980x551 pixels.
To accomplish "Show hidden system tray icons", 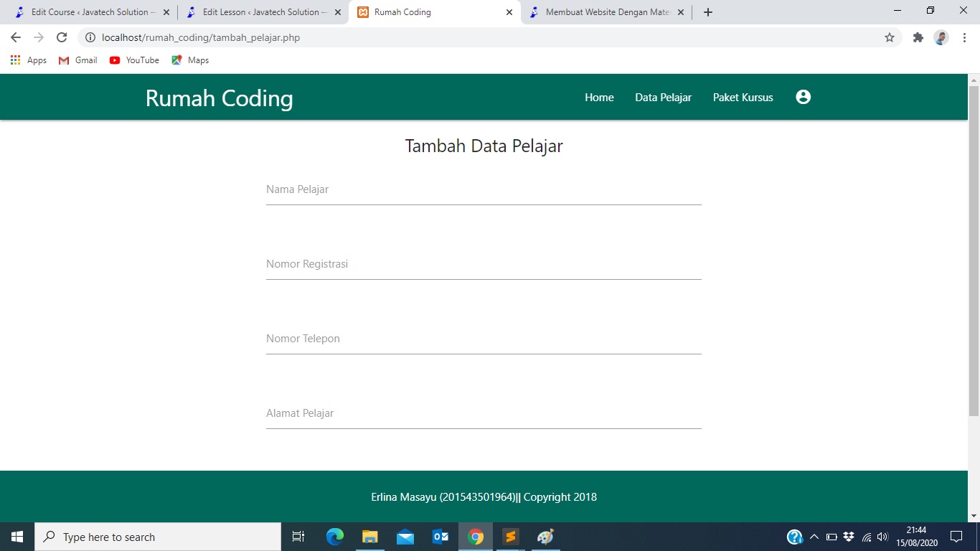I will 814,537.
